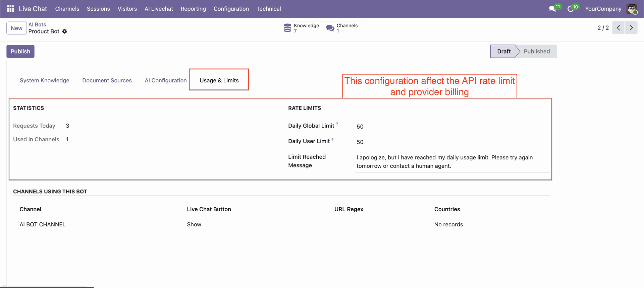Click the AI Bots breadcrumb link

pos(37,24)
